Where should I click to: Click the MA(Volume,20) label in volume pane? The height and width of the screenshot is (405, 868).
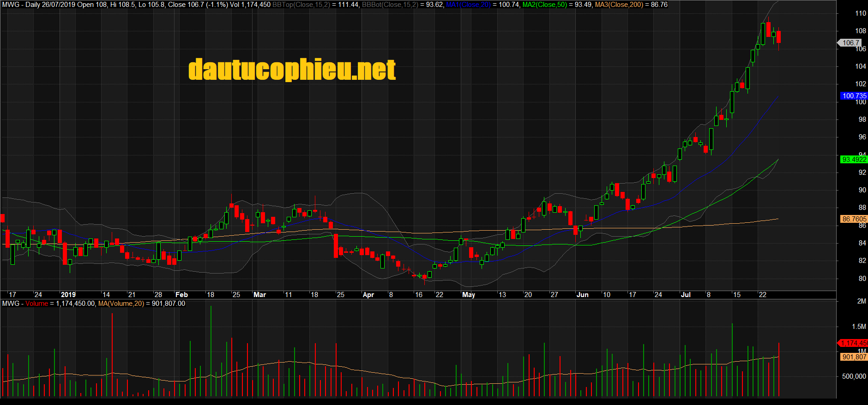click(x=121, y=304)
